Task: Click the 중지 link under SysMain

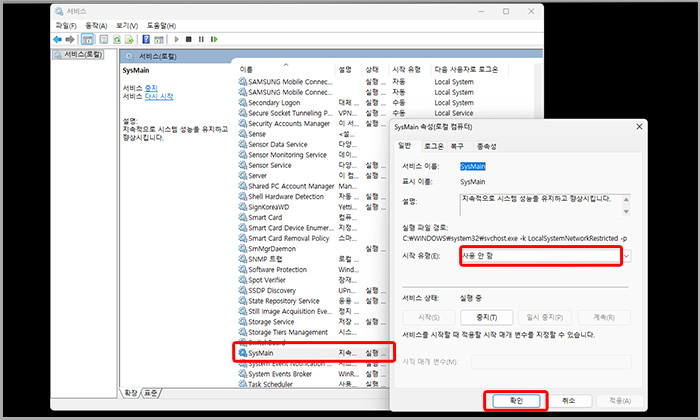Action: 151,88
